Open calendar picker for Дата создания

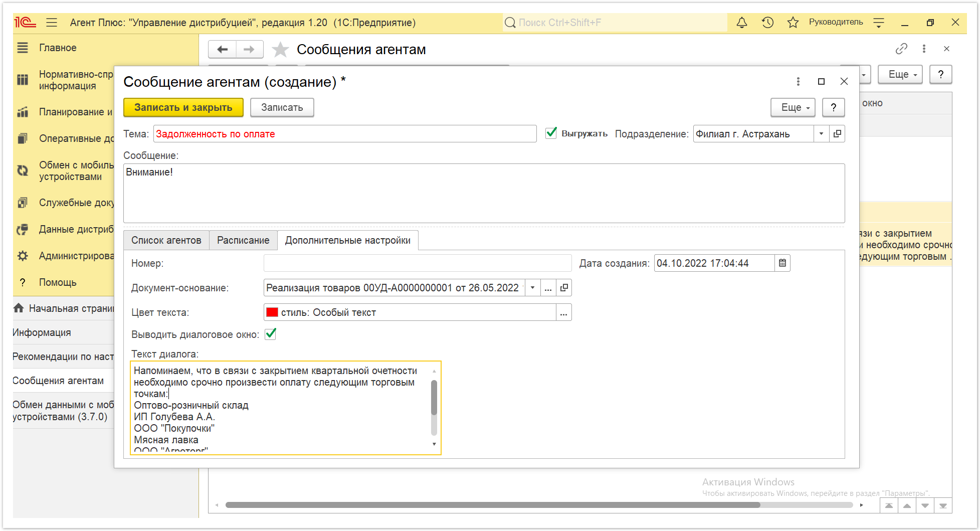(782, 263)
